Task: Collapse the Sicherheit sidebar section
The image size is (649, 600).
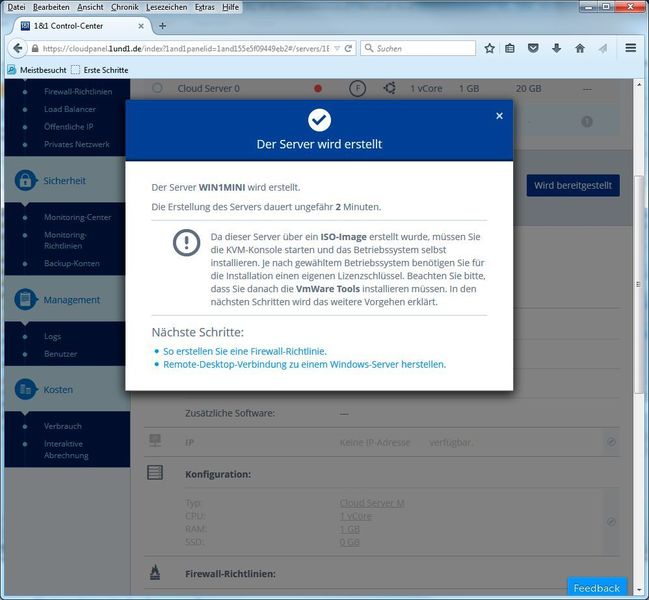Action: click(65, 180)
